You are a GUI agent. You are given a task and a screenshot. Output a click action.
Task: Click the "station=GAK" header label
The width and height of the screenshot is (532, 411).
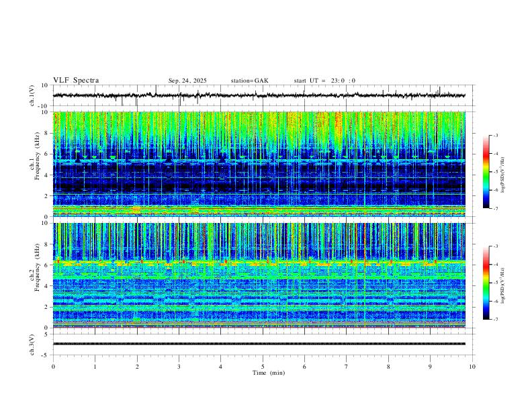249,81
